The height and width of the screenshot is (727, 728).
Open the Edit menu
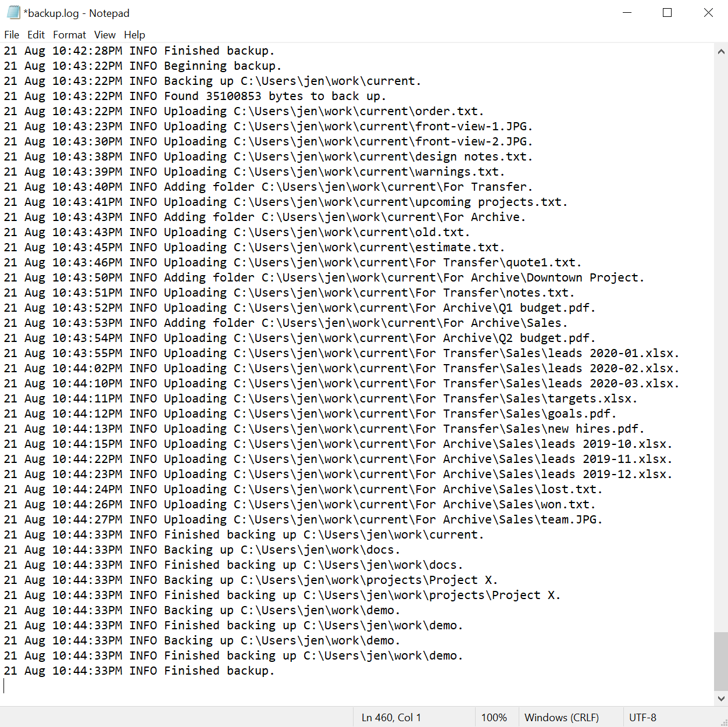36,35
